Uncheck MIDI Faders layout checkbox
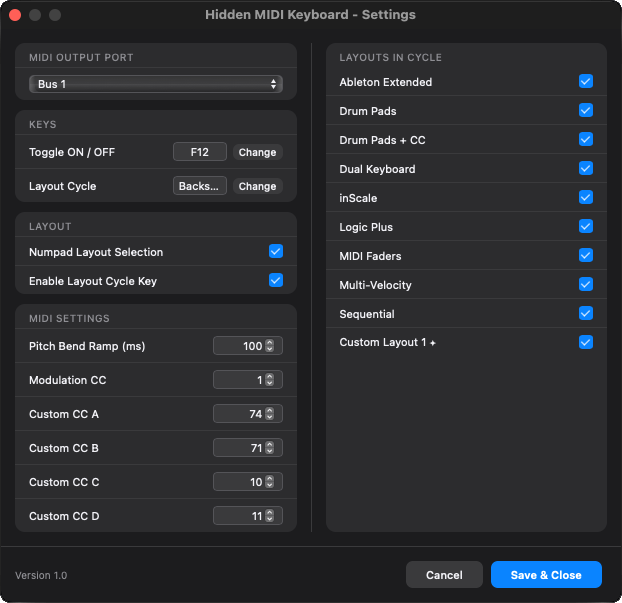Viewport: 622px width, 603px height. click(586, 255)
